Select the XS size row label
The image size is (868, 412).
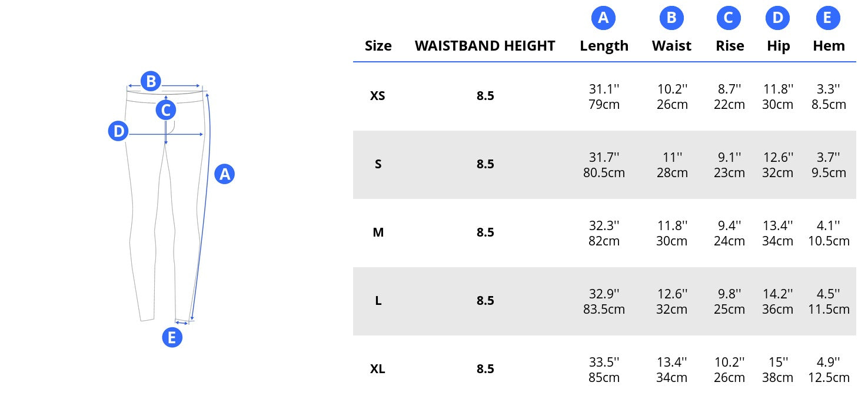[378, 96]
